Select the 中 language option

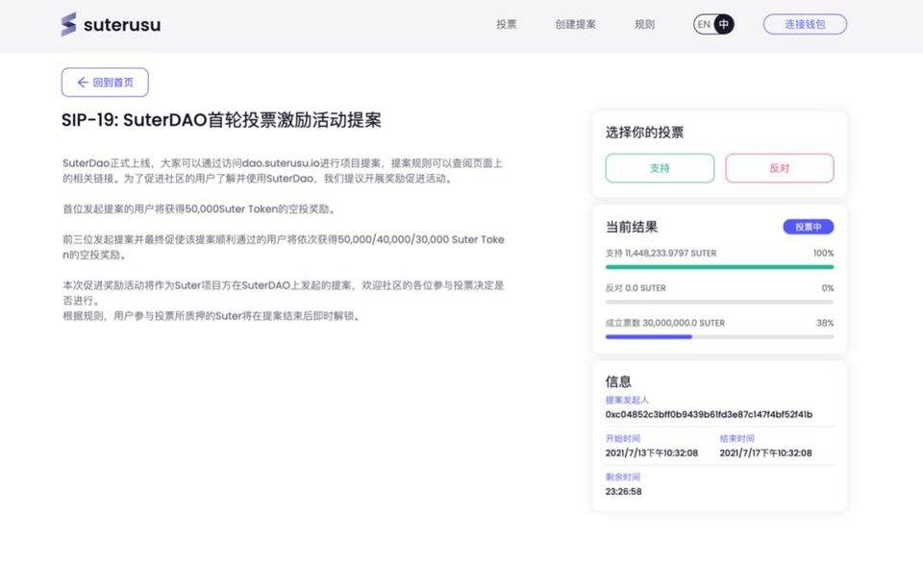[x=724, y=24]
